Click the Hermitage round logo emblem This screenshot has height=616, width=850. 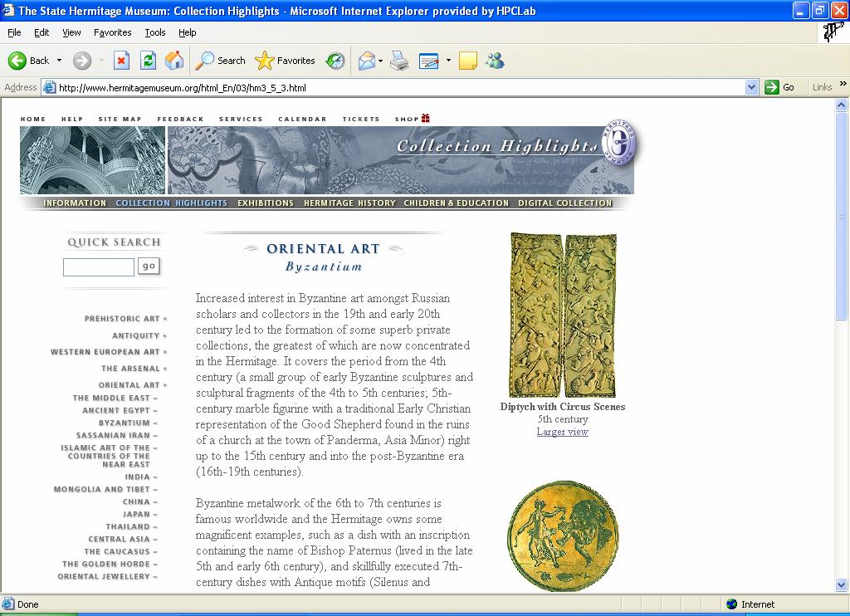(x=619, y=142)
